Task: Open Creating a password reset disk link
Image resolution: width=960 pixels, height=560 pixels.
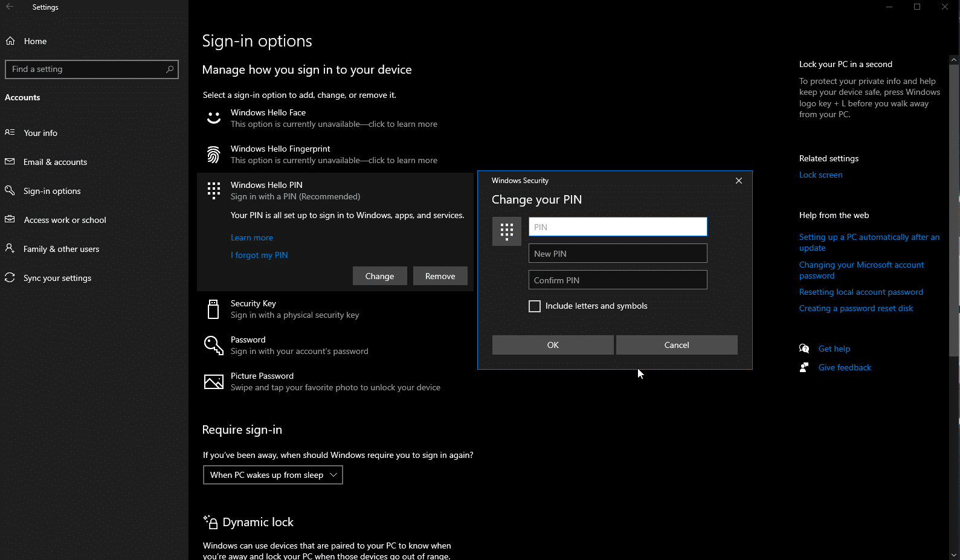Action: pos(856,308)
